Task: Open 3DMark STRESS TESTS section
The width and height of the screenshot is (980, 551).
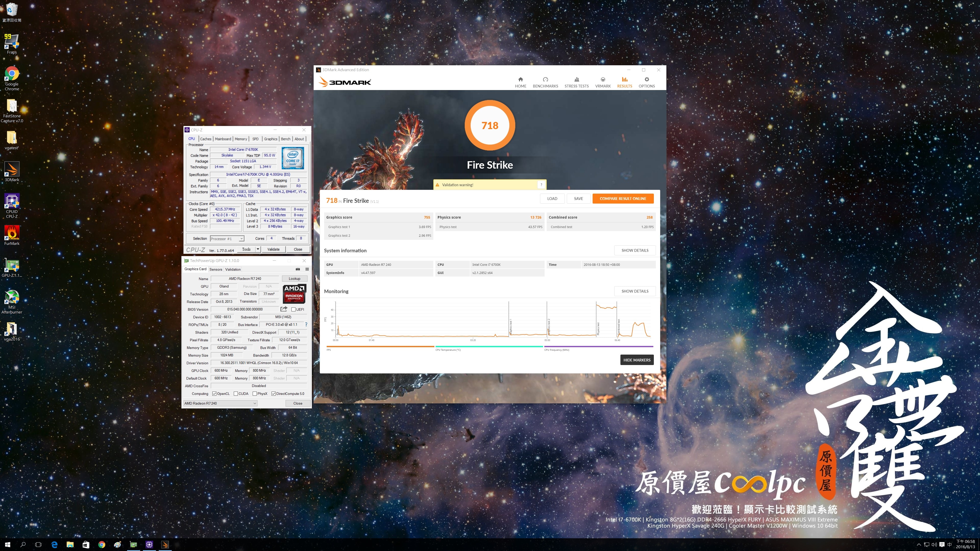Action: (576, 82)
